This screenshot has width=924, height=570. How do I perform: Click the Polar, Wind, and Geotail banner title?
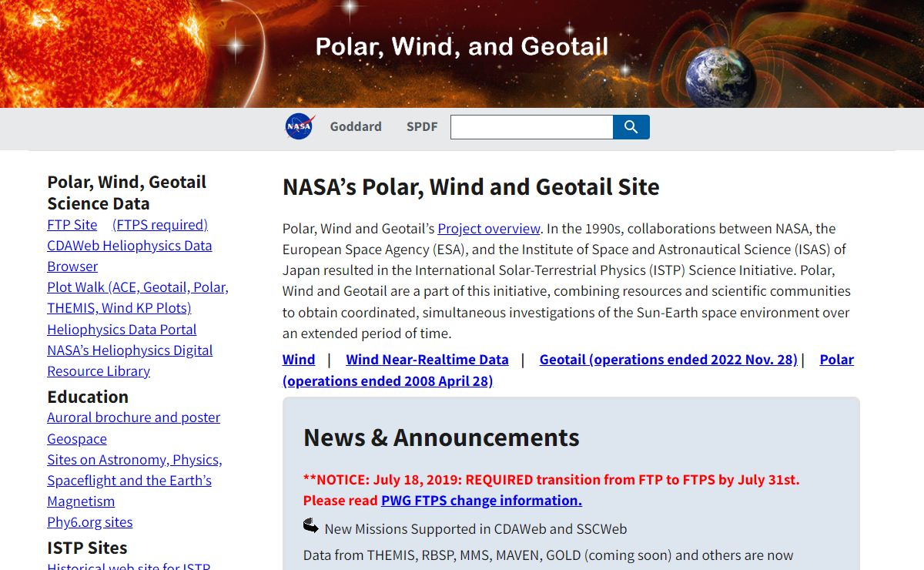(462, 46)
